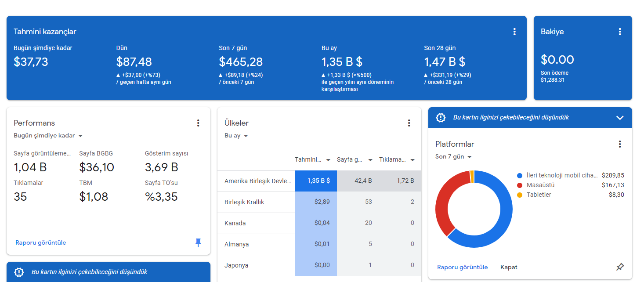Open the Performans card more options menu
The width and height of the screenshot is (644, 282).
tap(198, 123)
